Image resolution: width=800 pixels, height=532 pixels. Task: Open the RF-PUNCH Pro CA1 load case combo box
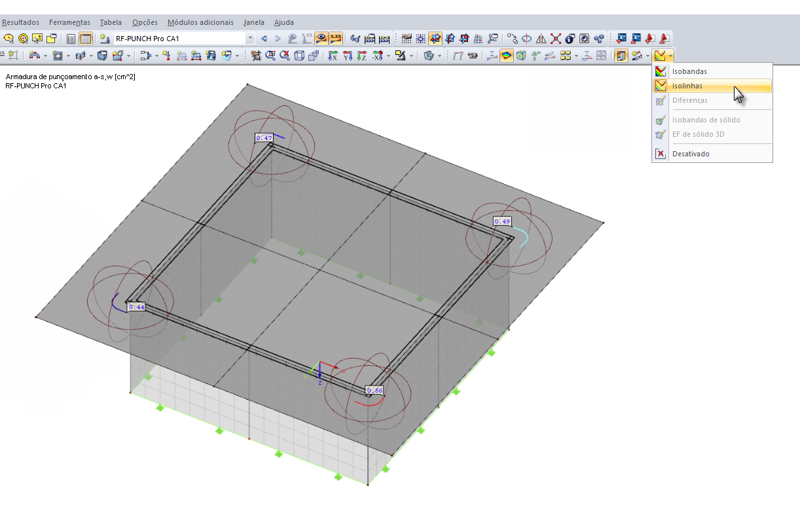185,39
